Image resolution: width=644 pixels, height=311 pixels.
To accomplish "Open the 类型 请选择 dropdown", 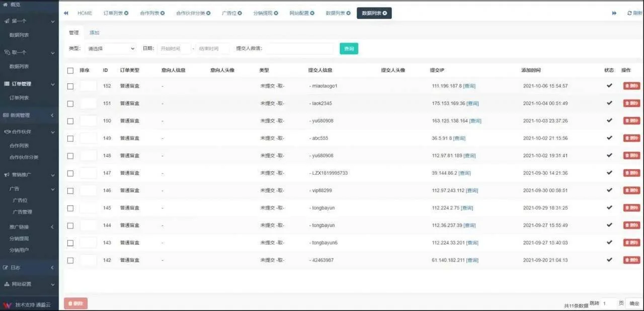I will click(111, 49).
